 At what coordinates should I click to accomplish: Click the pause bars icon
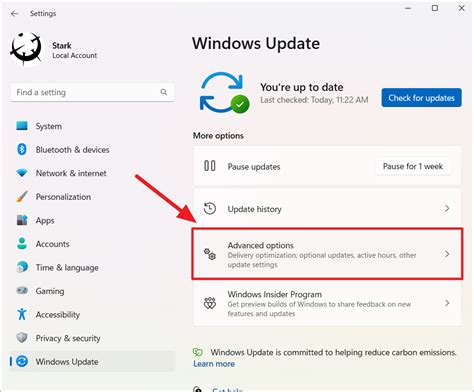[x=210, y=166]
